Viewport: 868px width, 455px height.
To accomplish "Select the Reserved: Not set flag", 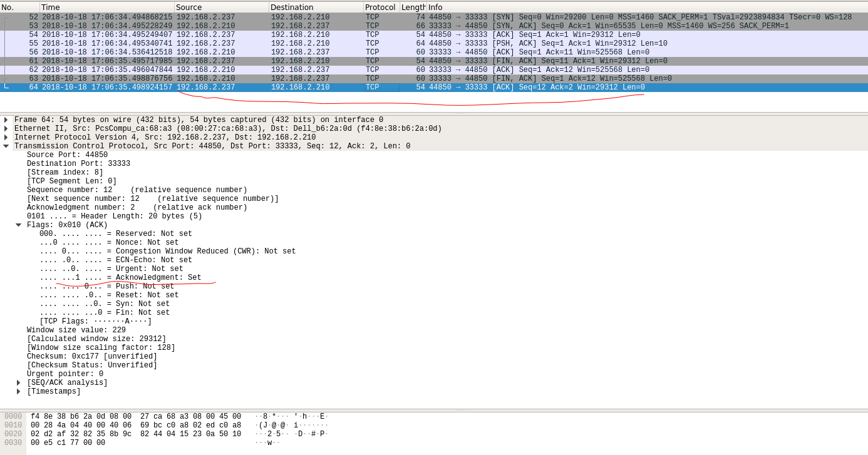I will pos(116,234).
